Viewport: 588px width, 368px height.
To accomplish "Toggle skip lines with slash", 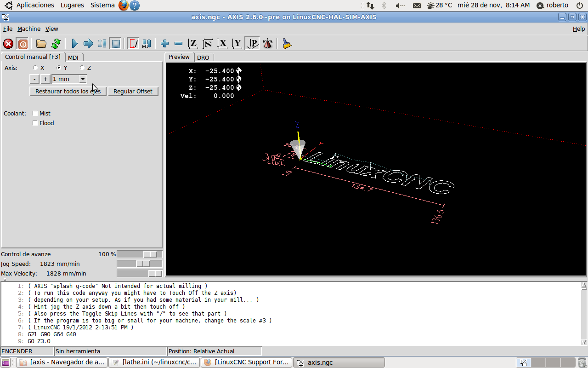I will [x=133, y=44].
